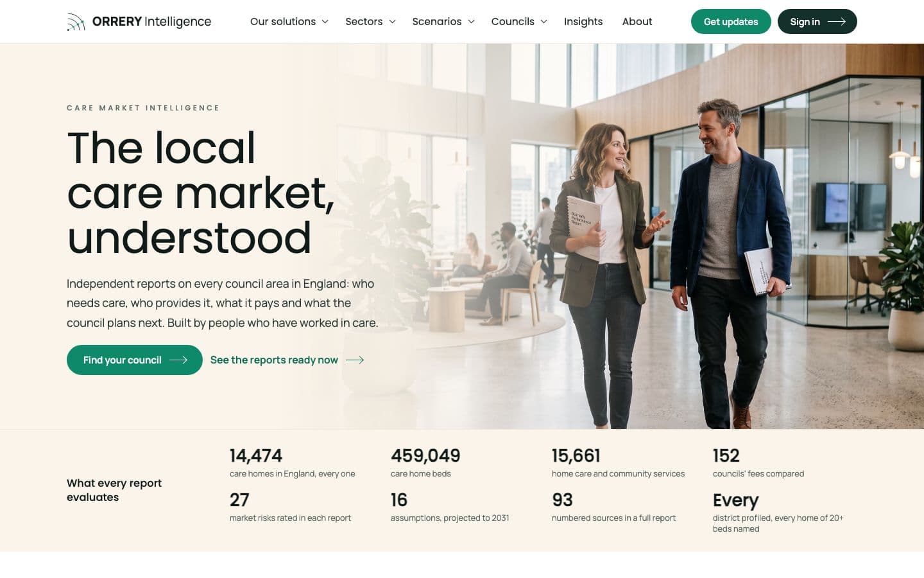Click the arrow icon in Sign in button
Viewport: 924px width, 578px height.
point(837,22)
